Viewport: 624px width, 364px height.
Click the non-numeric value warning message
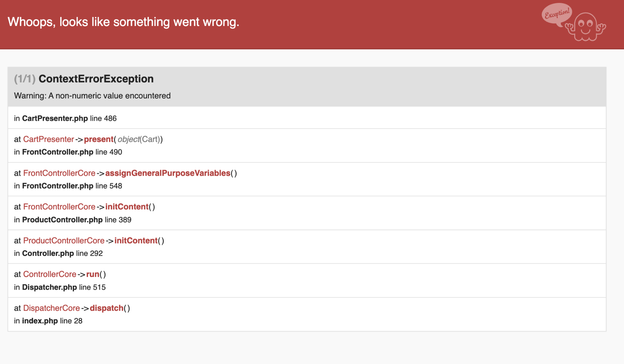92,96
